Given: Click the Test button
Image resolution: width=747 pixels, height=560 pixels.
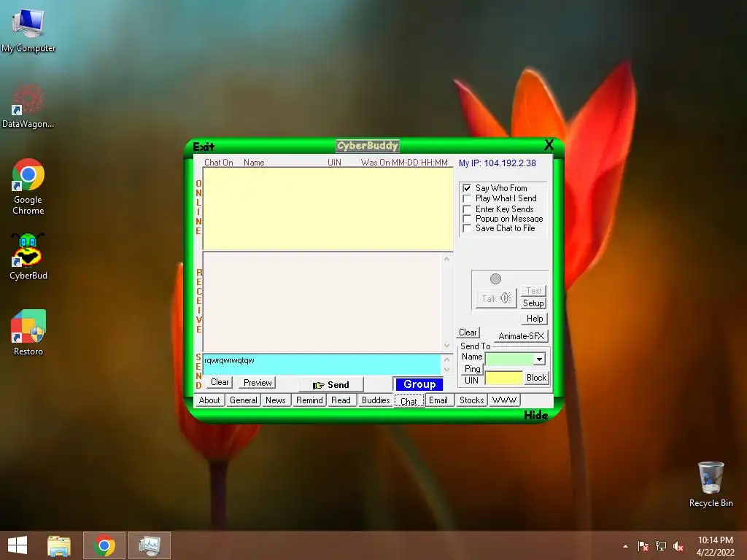Looking at the screenshot, I should click(533, 290).
